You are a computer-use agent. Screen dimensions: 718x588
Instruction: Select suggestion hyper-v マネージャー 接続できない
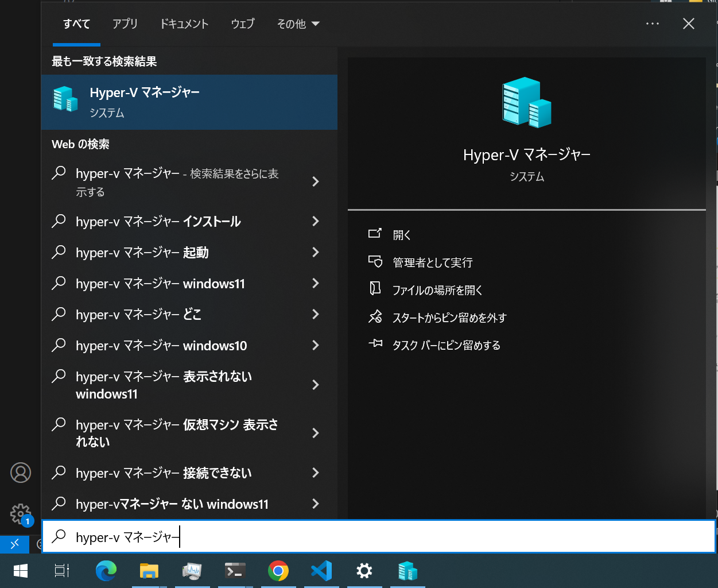(x=164, y=473)
